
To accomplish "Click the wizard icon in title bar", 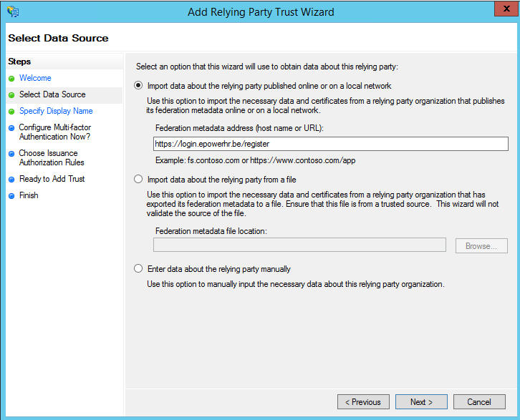I will pos(13,11).
